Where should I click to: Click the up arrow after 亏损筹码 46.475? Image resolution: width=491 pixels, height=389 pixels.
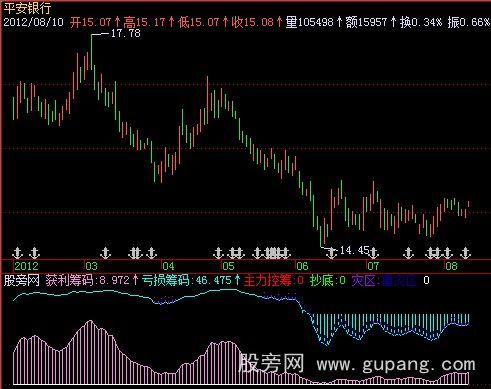tap(237, 280)
